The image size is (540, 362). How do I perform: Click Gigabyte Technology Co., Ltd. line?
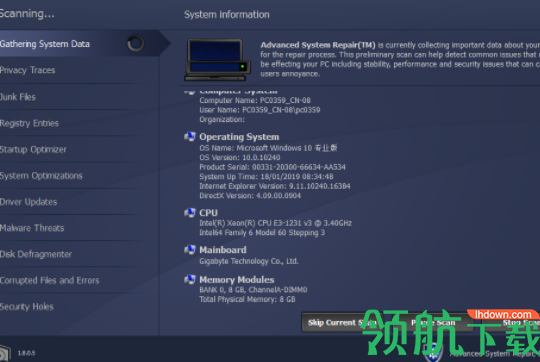(x=249, y=261)
